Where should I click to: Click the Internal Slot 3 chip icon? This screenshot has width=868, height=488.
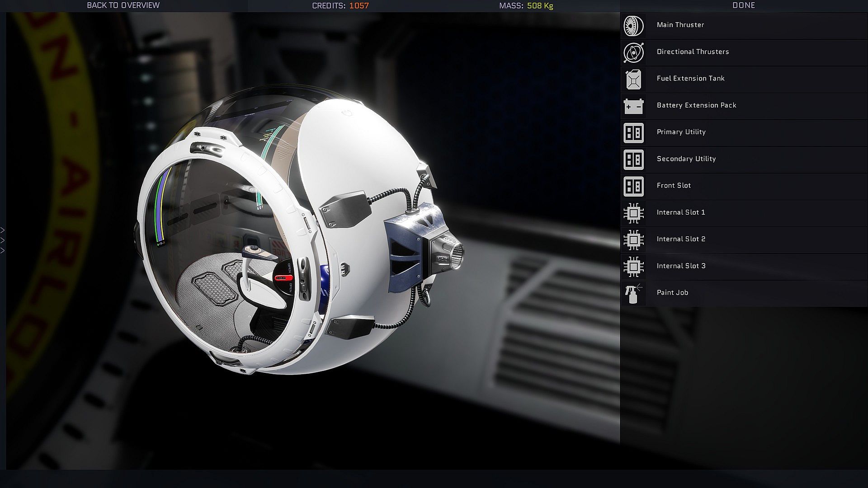click(x=633, y=267)
